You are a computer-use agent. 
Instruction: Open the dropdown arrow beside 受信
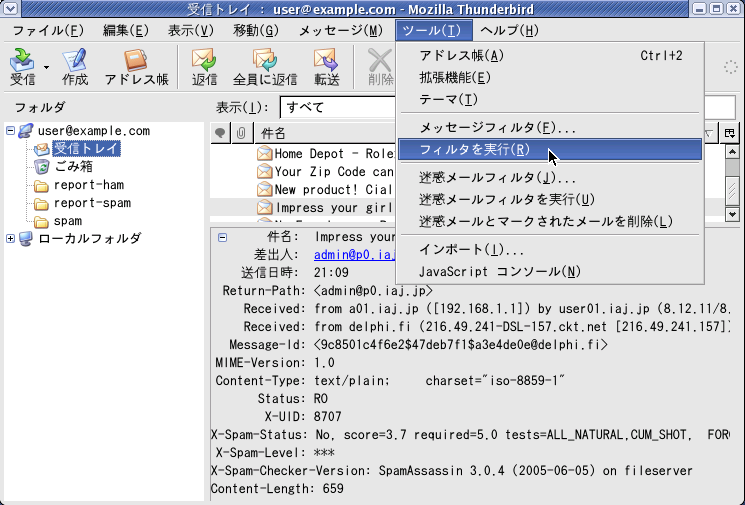[46, 67]
